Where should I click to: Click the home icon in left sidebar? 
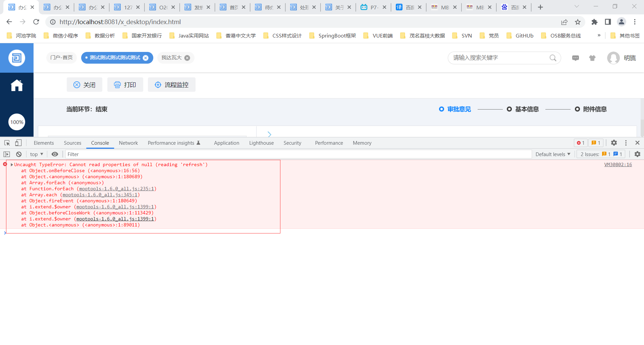click(17, 85)
